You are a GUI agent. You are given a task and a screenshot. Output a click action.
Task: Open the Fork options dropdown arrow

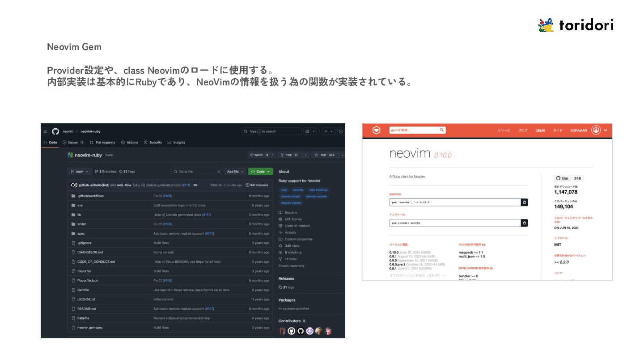coord(306,155)
